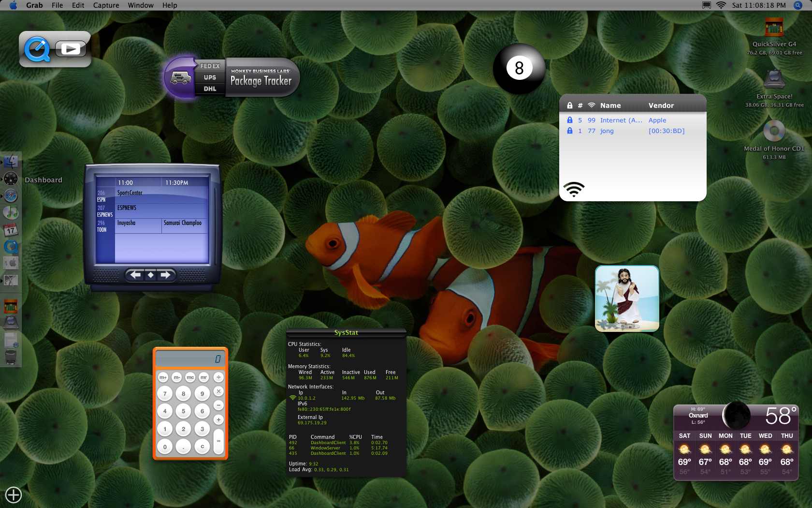Click the calculator 7 key
Screen dimensions: 812x508
[x=165, y=394]
